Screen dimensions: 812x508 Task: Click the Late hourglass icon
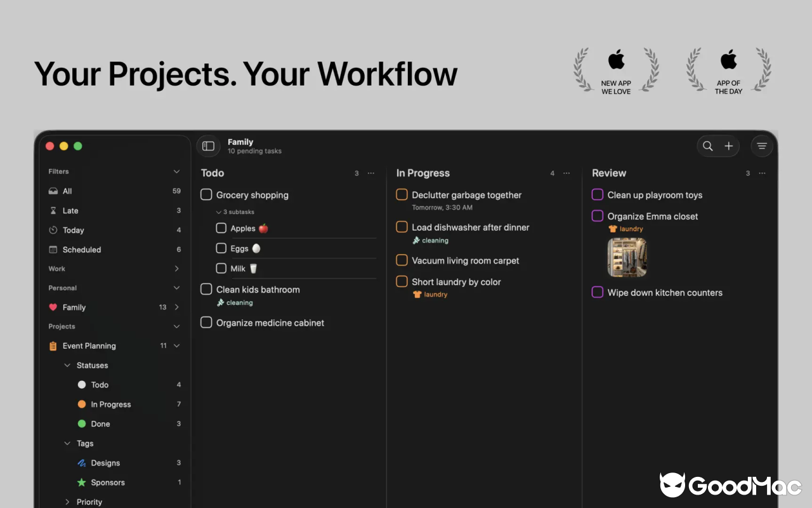pyautogui.click(x=53, y=211)
